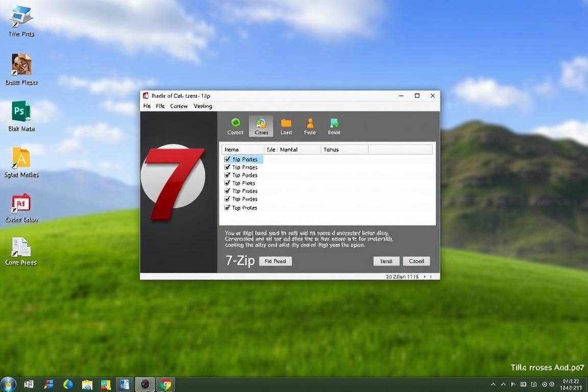Uncheck the fourth entry in the file list

point(227,183)
